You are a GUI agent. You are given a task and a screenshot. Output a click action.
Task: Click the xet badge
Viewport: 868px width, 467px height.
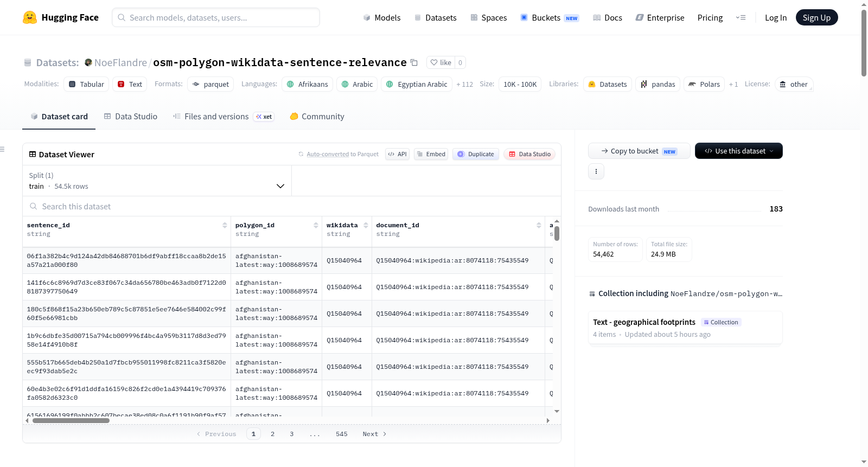pos(264,117)
